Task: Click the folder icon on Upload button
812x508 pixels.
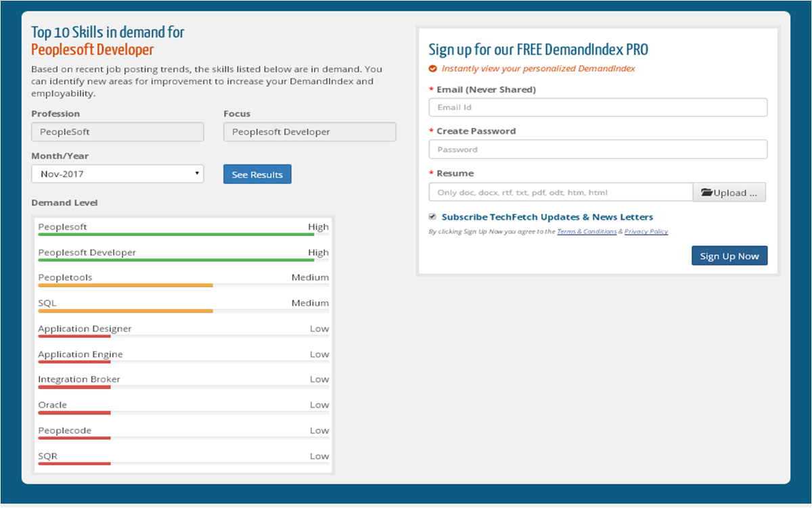Action: click(707, 192)
